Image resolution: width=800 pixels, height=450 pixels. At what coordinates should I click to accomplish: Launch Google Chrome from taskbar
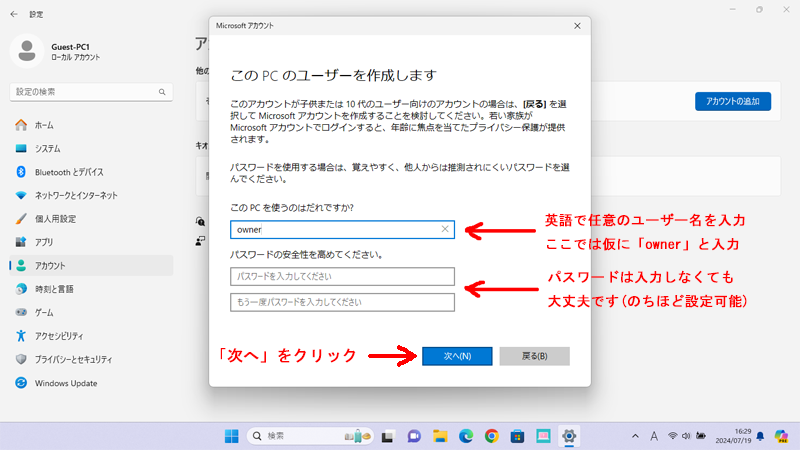[x=491, y=436]
